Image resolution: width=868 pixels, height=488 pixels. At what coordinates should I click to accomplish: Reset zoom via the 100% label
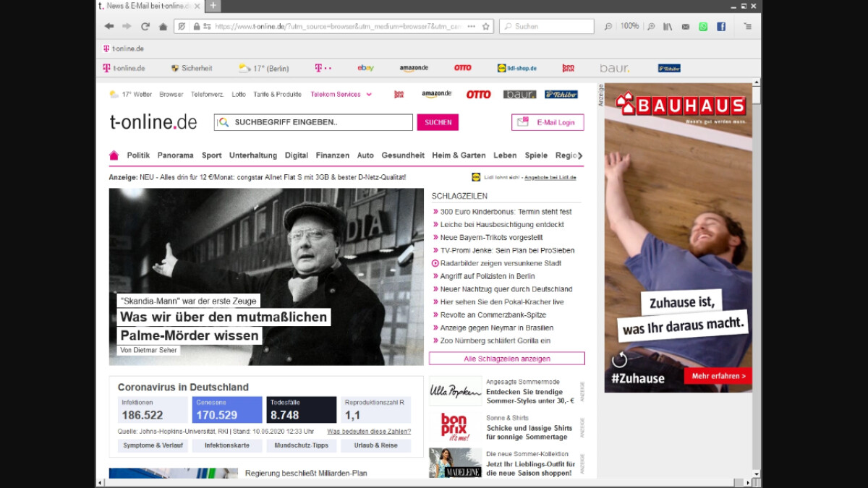tap(629, 26)
